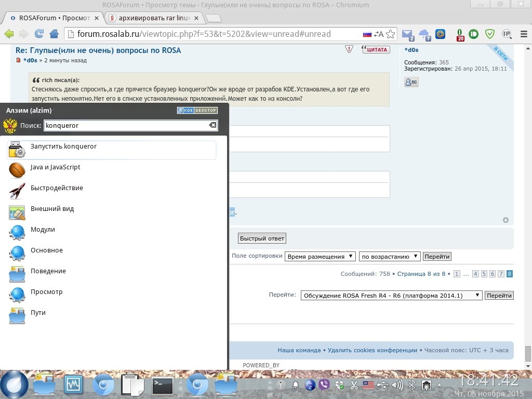Open 'Внешний вид' launcher result
This screenshot has width=532, height=399.
tap(112, 212)
